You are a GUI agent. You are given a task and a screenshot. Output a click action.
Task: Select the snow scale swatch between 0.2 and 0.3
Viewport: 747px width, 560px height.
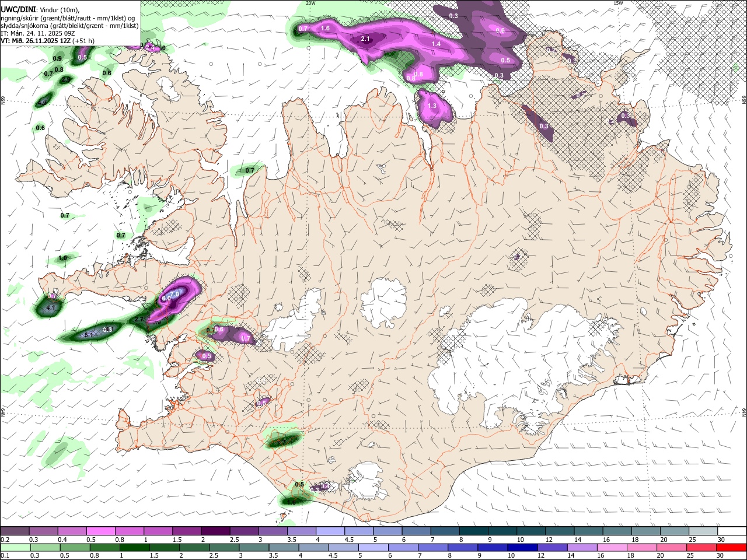point(15,531)
